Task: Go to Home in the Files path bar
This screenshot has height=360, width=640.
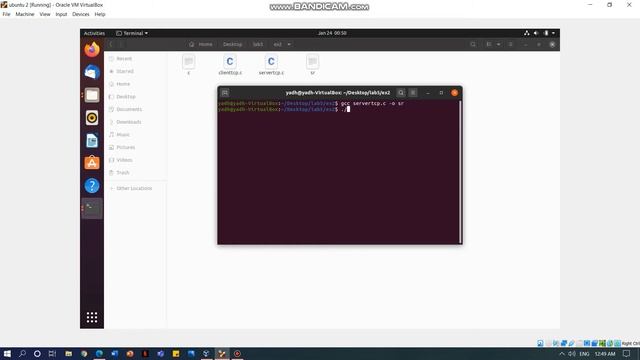Action: pos(201,44)
